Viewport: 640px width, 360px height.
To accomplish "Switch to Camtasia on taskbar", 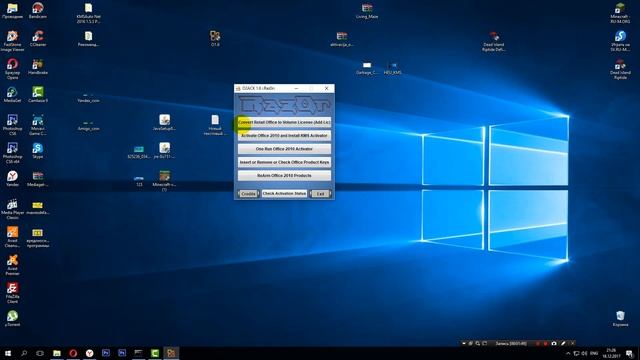I will point(155,353).
